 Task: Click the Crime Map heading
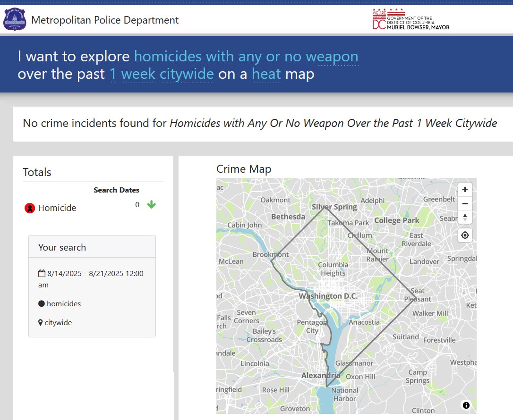[244, 169]
